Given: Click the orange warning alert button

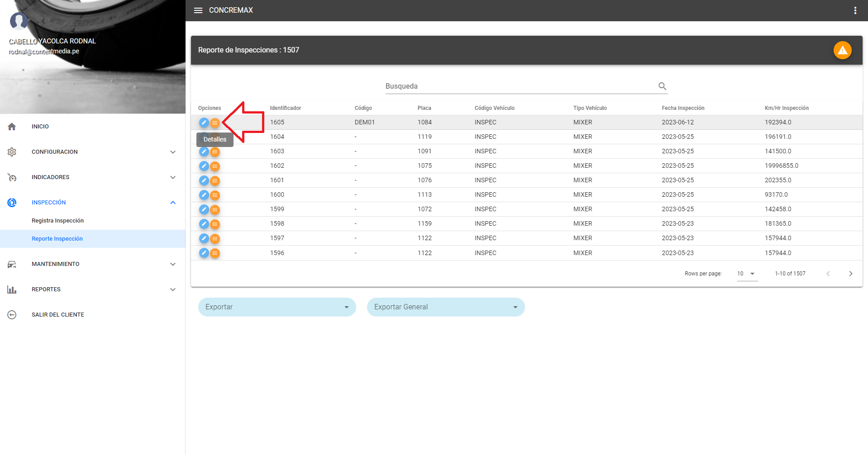Looking at the screenshot, I should click(x=842, y=50).
